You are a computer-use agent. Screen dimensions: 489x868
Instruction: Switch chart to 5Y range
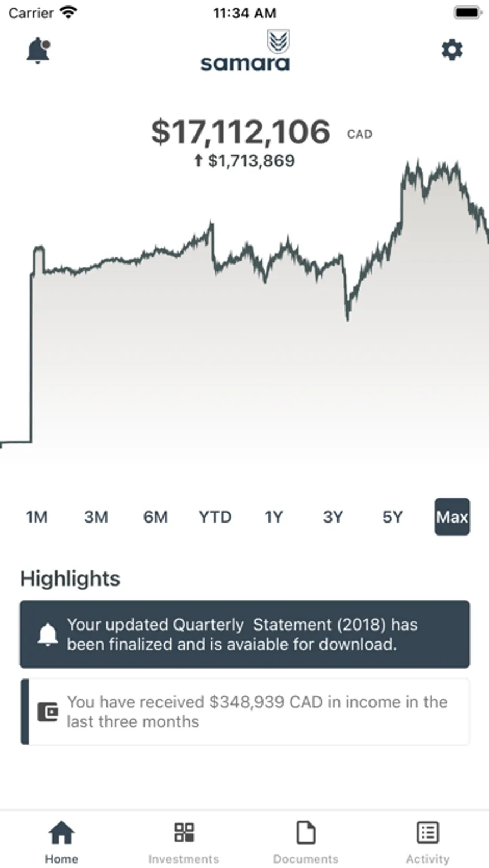pos(392,517)
